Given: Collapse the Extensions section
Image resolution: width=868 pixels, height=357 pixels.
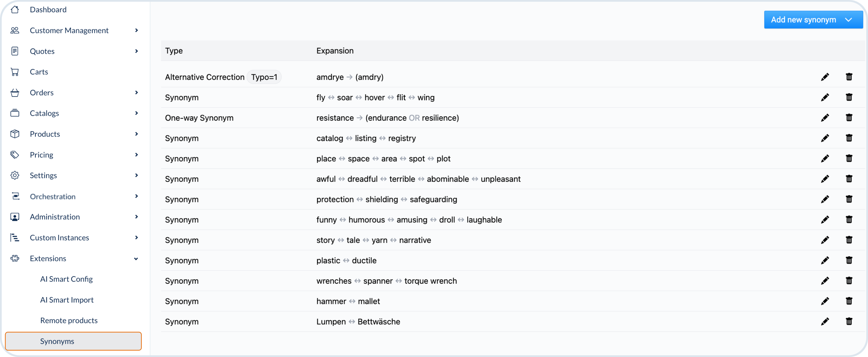Looking at the screenshot, I should 136,258.
